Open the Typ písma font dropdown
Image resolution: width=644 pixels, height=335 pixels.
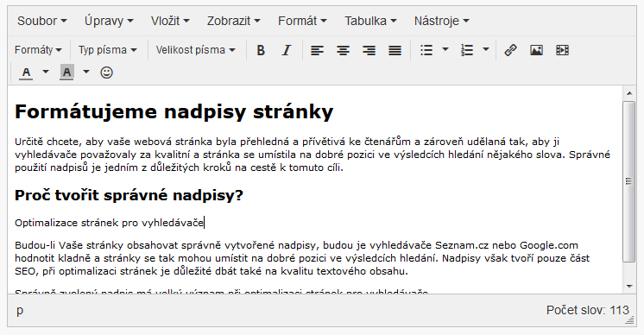[x=108, y=50]
